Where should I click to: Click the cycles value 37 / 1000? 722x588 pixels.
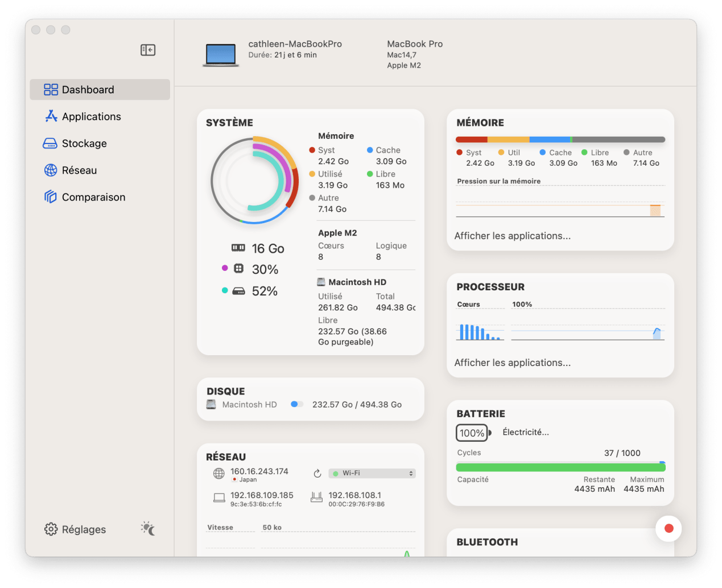tap(622, 453)
